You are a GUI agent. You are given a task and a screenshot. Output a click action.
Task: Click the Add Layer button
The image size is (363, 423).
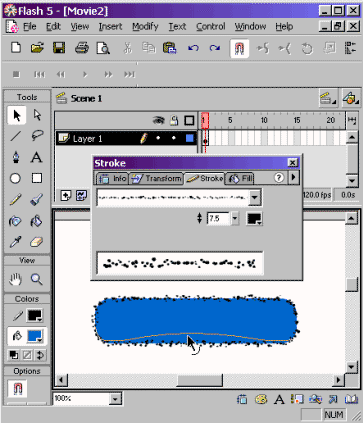[x=65, y=195]
